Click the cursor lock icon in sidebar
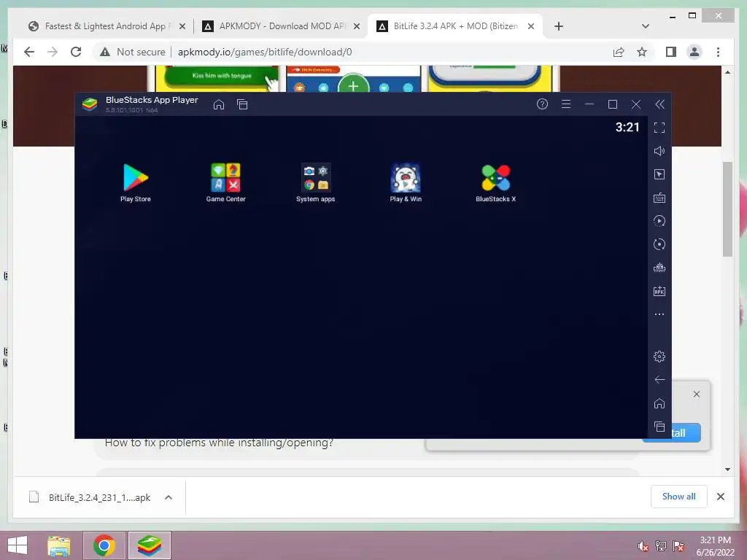This screenshot has height=560, width=747. (659, 174)
